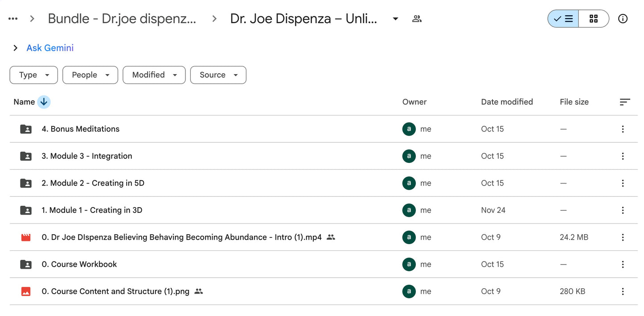The height and width of the screenshot is (316, 644).
Task: Click the video icon on the Intro mp4 file
Action: coord(25,237)
